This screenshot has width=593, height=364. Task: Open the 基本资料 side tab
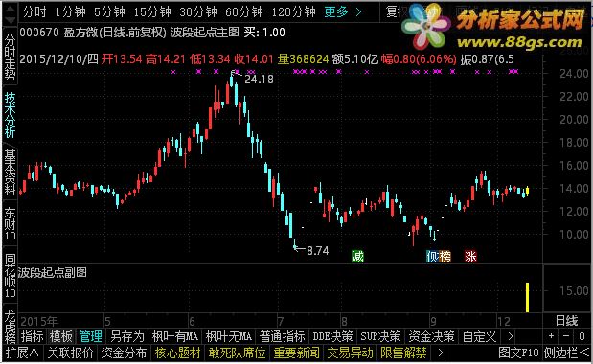[x=10, y=172]
